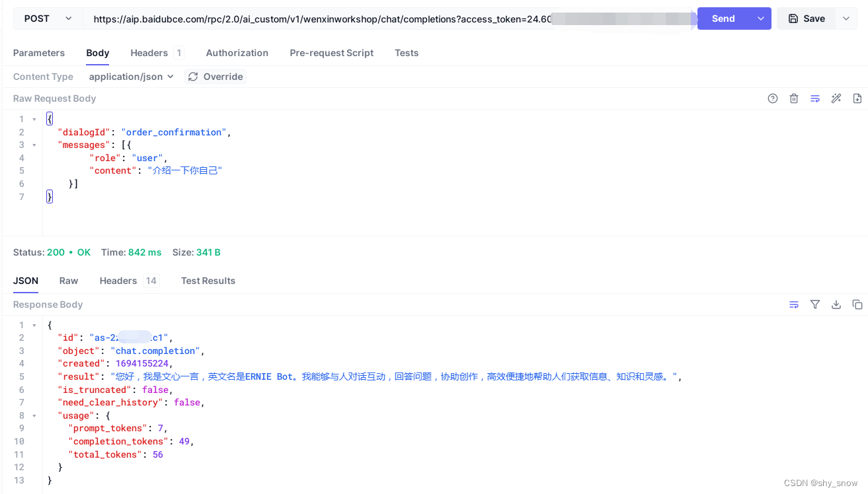Click the completion_tokens value 49
Screen dimensions: 868x494
tap(184, 441)
